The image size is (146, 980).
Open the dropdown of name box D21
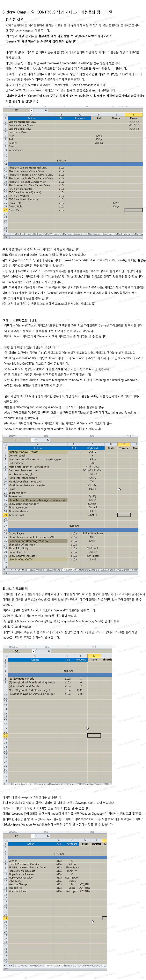pos(33,651)
